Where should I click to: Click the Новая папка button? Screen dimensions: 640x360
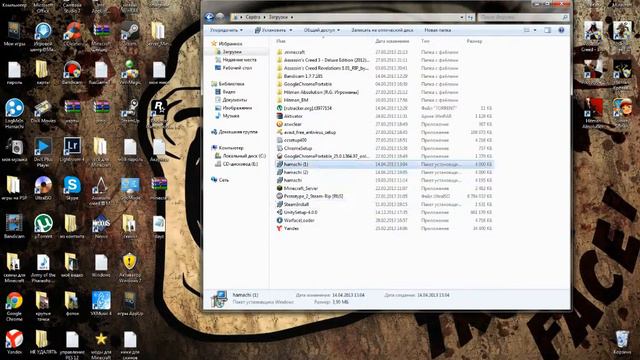click(x=438, y=30)
